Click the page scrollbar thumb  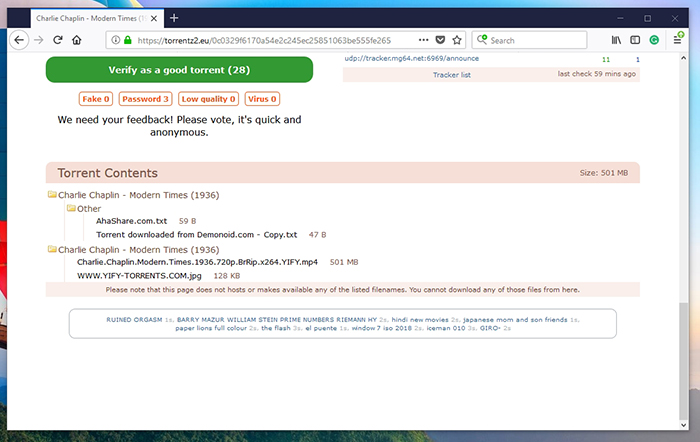click(x=683, y=360)
